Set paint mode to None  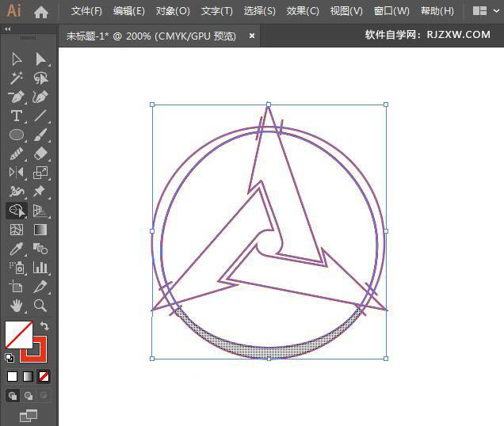pos(44,376)
